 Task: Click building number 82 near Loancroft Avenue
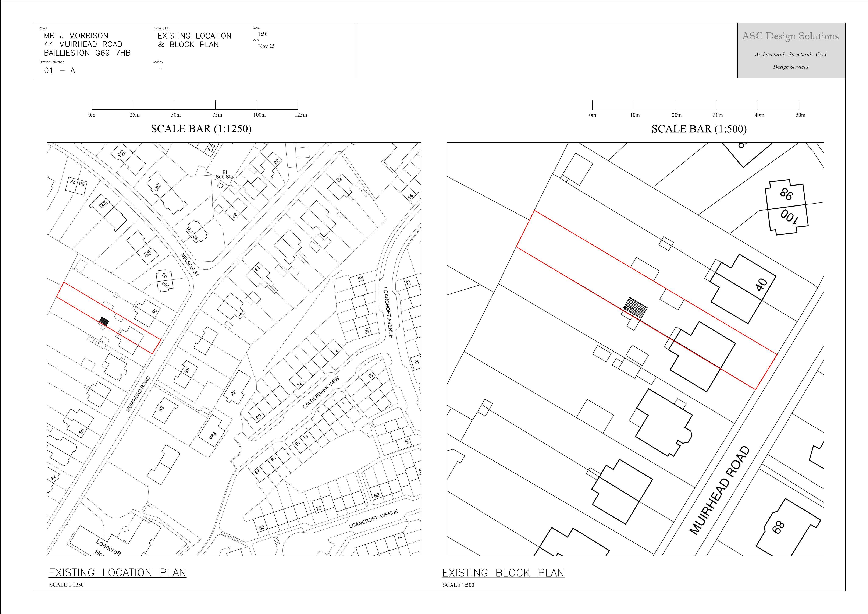pyautogui.click(x=261, y=528)
